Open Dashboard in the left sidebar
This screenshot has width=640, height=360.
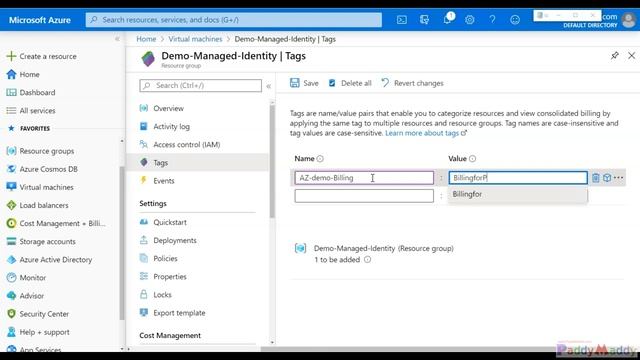31,93
